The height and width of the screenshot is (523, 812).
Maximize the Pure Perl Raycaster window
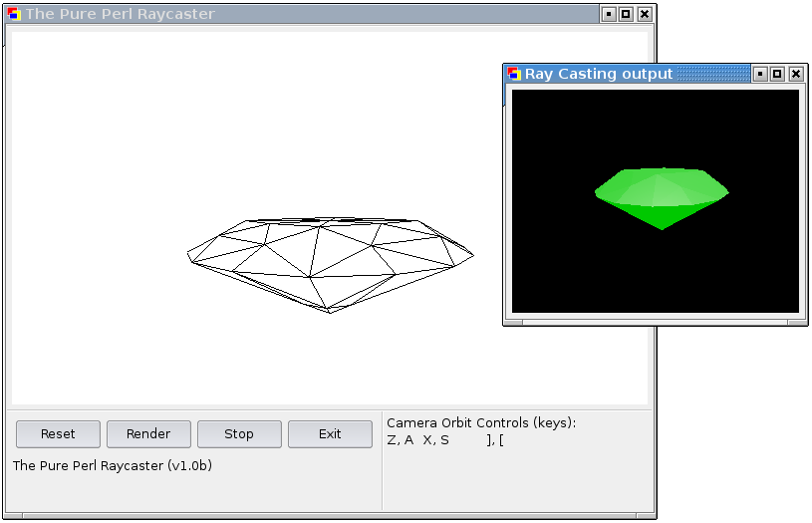point(626,14)
